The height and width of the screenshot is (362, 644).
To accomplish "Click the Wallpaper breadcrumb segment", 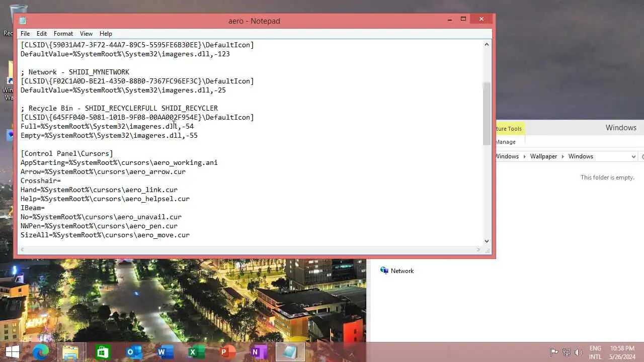I will point(543,156).
